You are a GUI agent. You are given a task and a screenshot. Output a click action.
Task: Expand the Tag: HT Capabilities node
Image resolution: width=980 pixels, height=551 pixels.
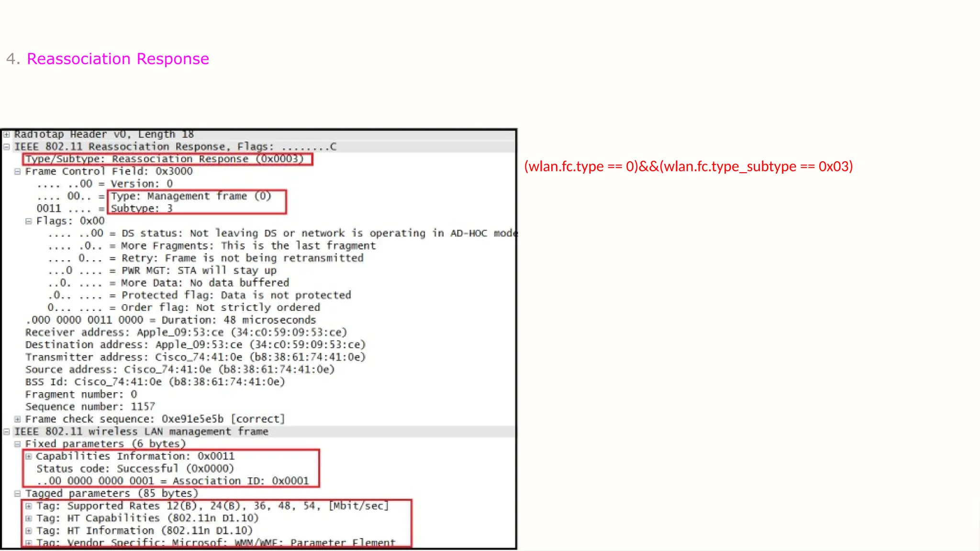point(29,518)
